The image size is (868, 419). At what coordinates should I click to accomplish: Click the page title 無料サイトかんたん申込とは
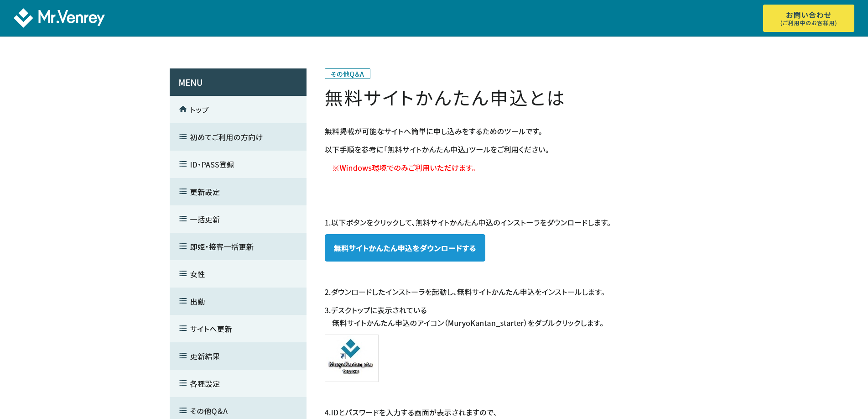coord(445,98)
